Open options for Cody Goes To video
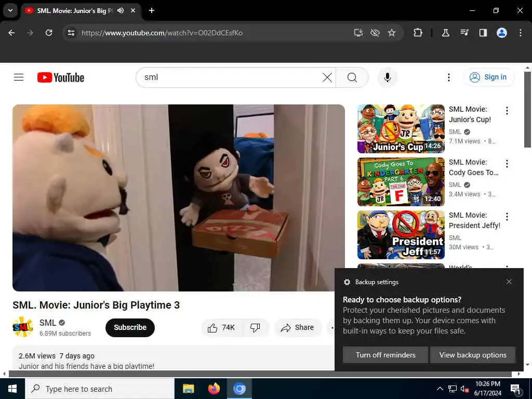This screenshot has width=532, height=399. click(507, 164)
